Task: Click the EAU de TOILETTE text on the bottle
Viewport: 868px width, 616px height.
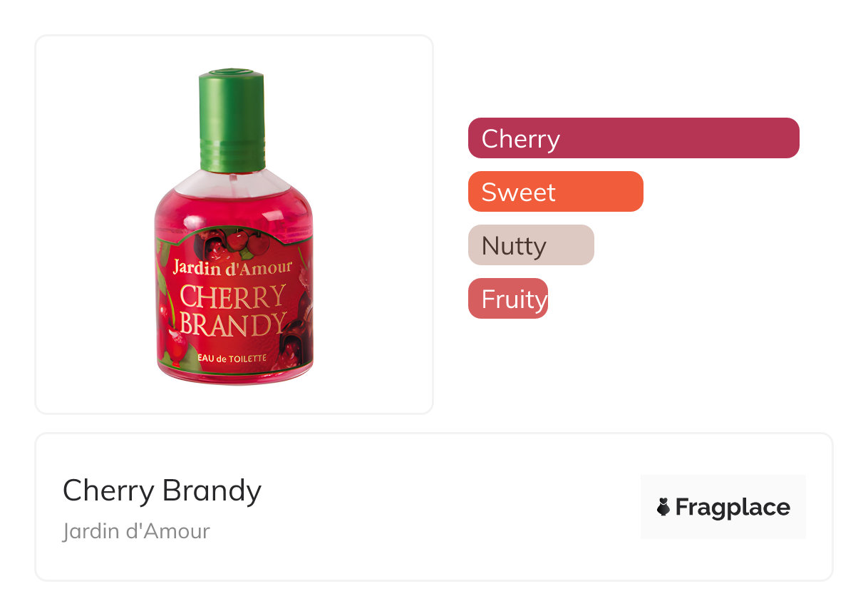Action: (232, 359)
